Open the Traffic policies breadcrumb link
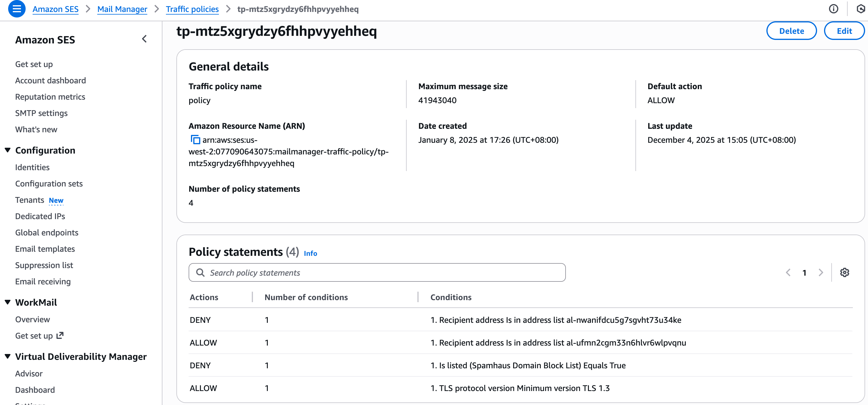868x405 pixels. [x=192, y=9]
